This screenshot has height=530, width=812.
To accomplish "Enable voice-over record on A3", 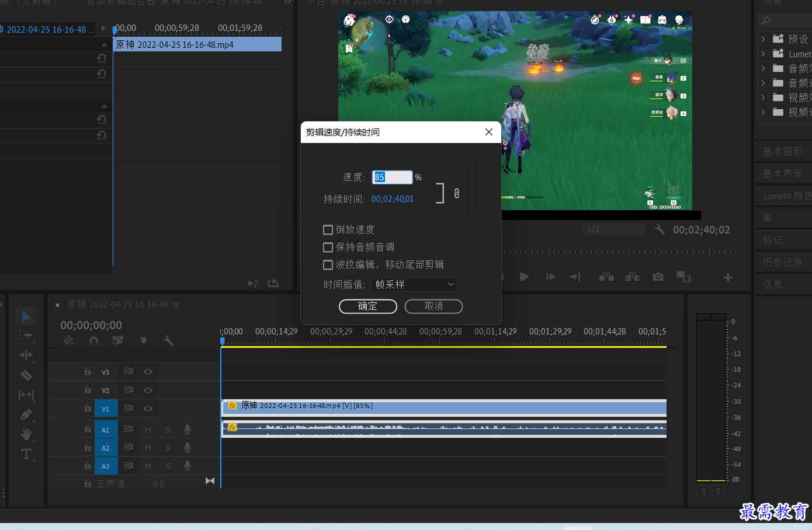I will pyautogui.click(x=188, y=466).
